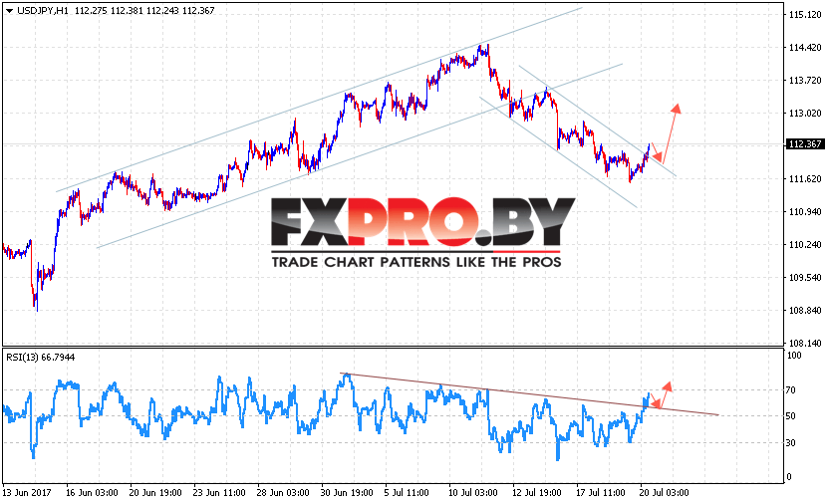Image resolution: width=826 pixels, height=504 pixels.
Task: Select the 110.940 price axis value
Action: point(805,212)
